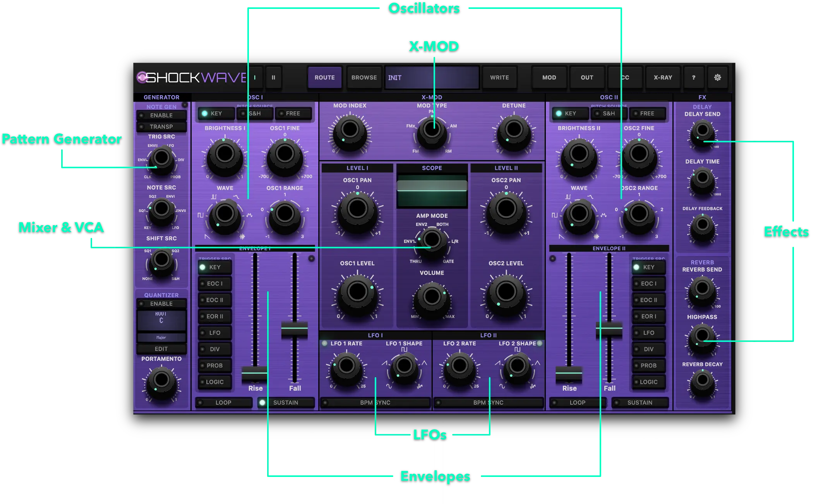
Task: Select FREE pitch source for OSC II
Action: (x=647, y=113)
